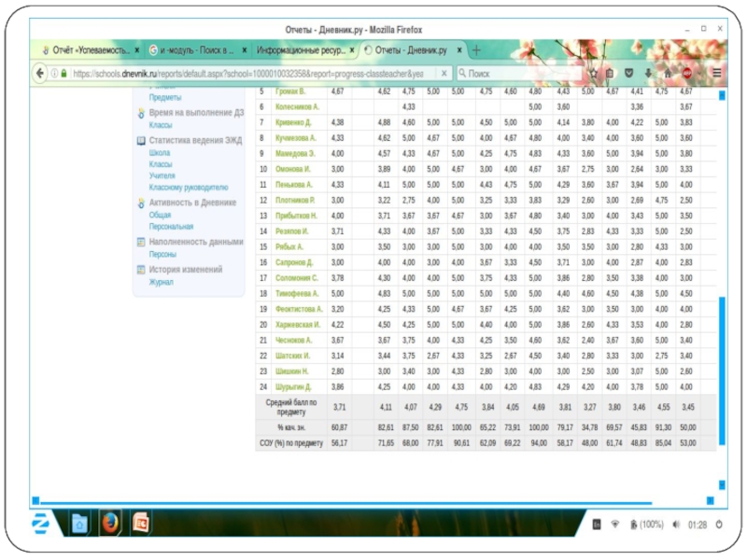Open the Wi-Fi network indicator
Image resolution: width=747 pixels, height=560 pixels.
pyautogui.click(x=617, y=525)
